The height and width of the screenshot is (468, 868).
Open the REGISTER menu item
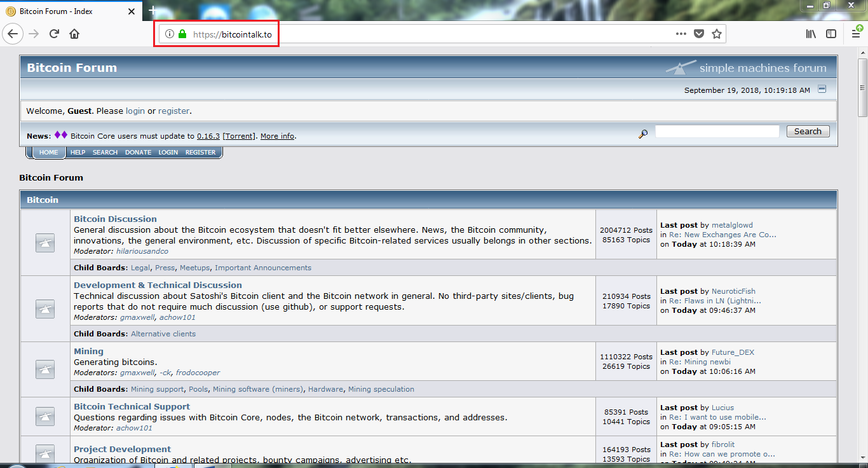pyautogui.click(x=200, y=153)
